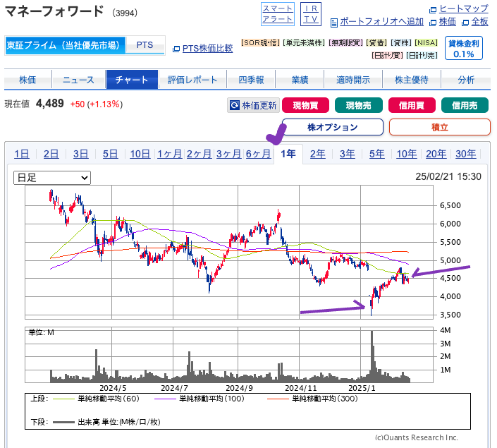Select the 3日 chart period

click(x=81, y=154)
